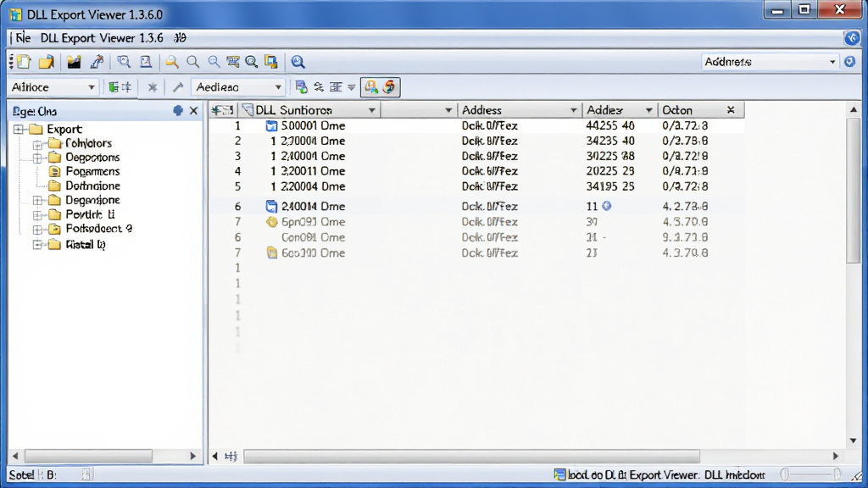Screen dimensions: 868x488
Task: Click vertical scrollbar down arrow
Action: 853,441
